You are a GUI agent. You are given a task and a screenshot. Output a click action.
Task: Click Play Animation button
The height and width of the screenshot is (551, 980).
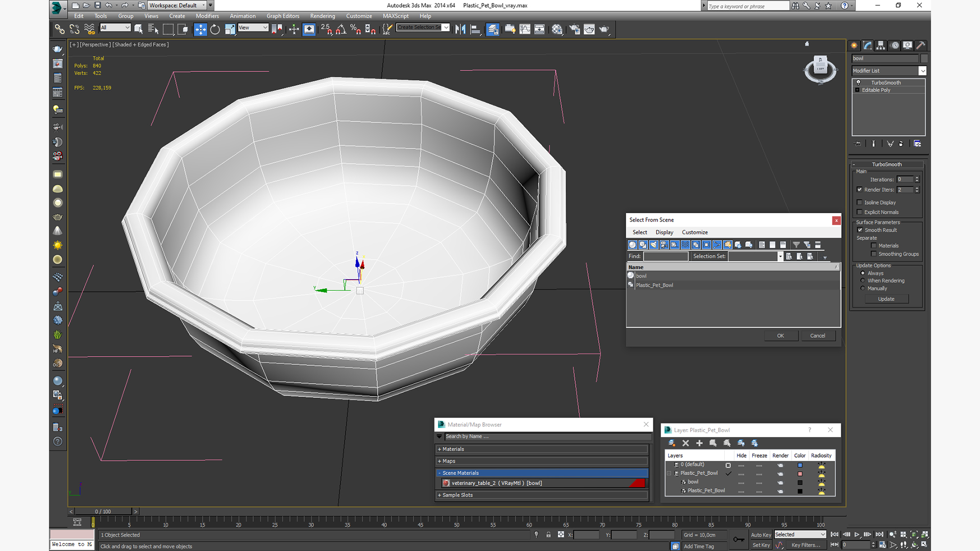pos(856,535)
